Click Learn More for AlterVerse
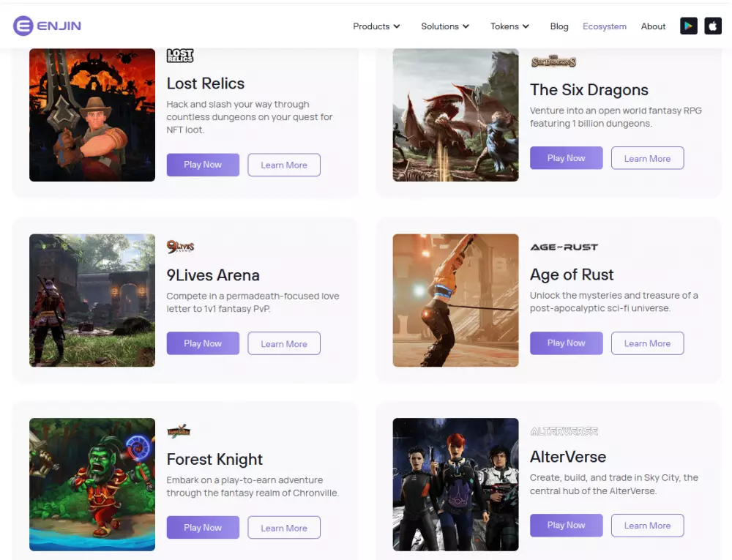This screenshot has width=732, height=560. [647, 526]
